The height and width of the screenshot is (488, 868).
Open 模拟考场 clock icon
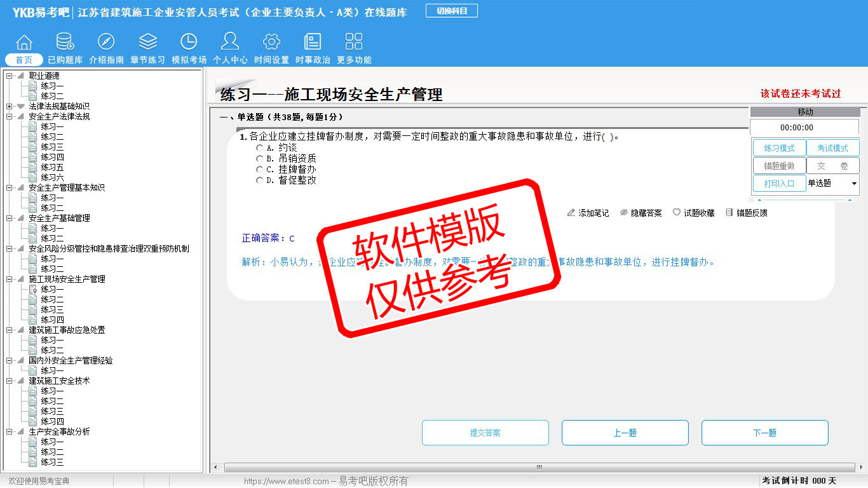(189, 43)
